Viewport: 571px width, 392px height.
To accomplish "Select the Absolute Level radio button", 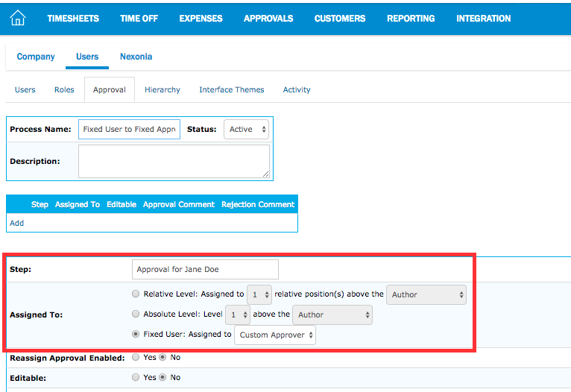I will coord(135,314).
